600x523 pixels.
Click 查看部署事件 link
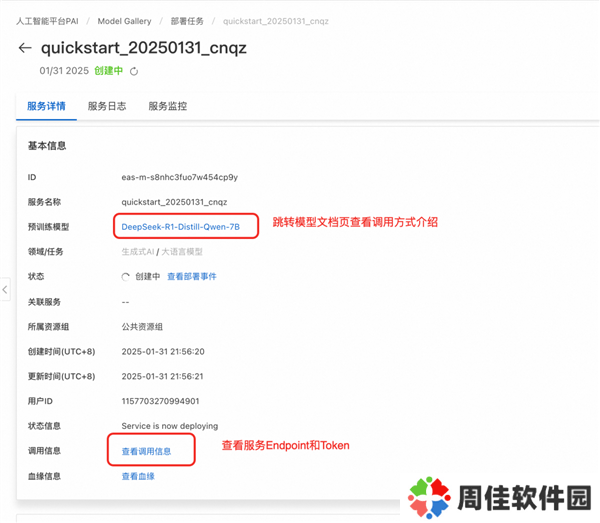point(192,277)
